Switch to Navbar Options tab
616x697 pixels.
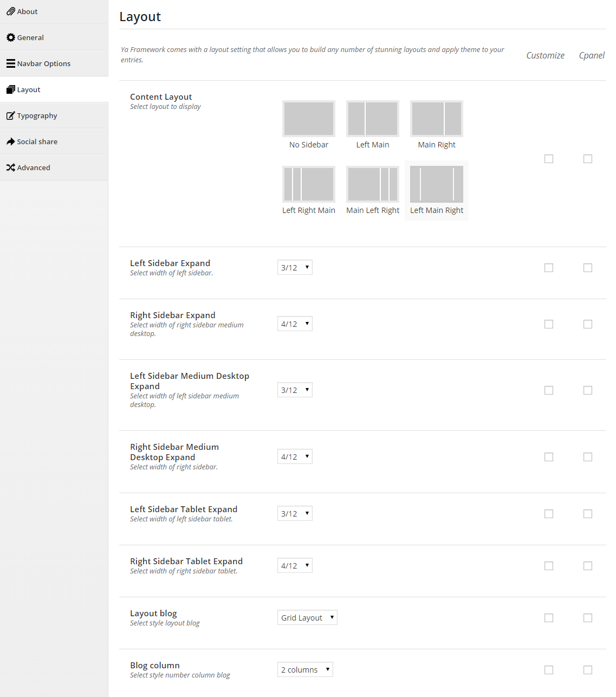pos(54,63)
